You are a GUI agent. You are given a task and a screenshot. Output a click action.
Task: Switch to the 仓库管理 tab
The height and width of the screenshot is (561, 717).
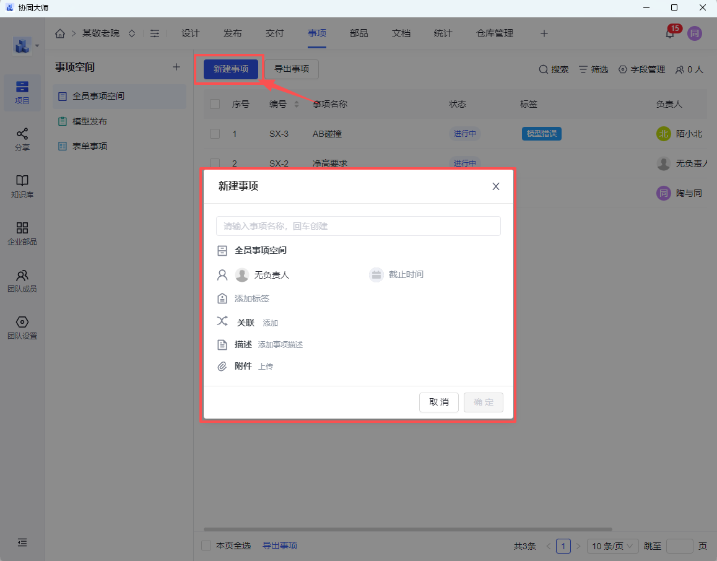pos(495,33)
